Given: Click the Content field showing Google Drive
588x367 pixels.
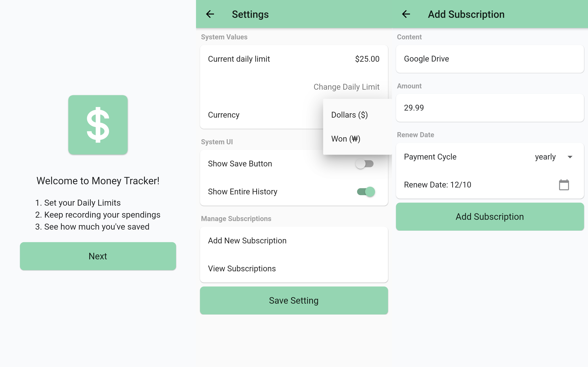Looking at the screenshot, I should (x=490, y=59).
